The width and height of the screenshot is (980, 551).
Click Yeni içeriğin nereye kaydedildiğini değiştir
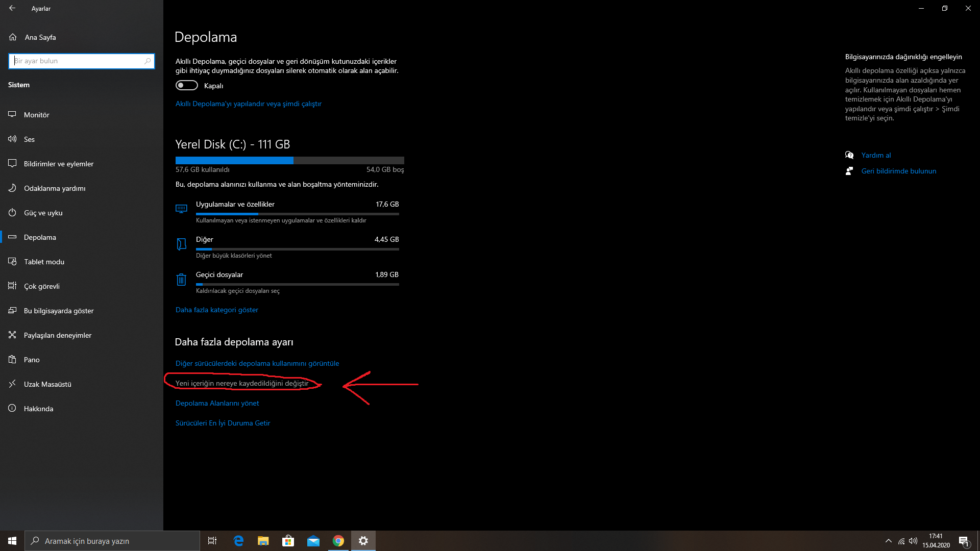[242, 383]
